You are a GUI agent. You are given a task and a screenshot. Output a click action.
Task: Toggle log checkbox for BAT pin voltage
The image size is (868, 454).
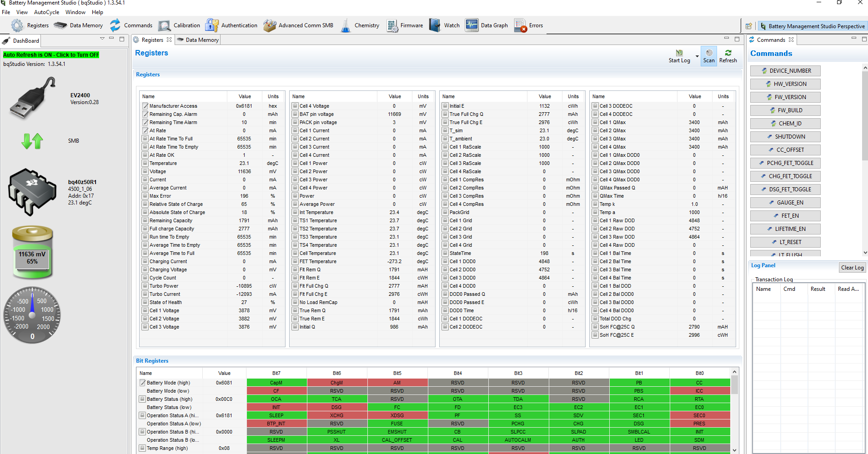click(x=295, y=114)
